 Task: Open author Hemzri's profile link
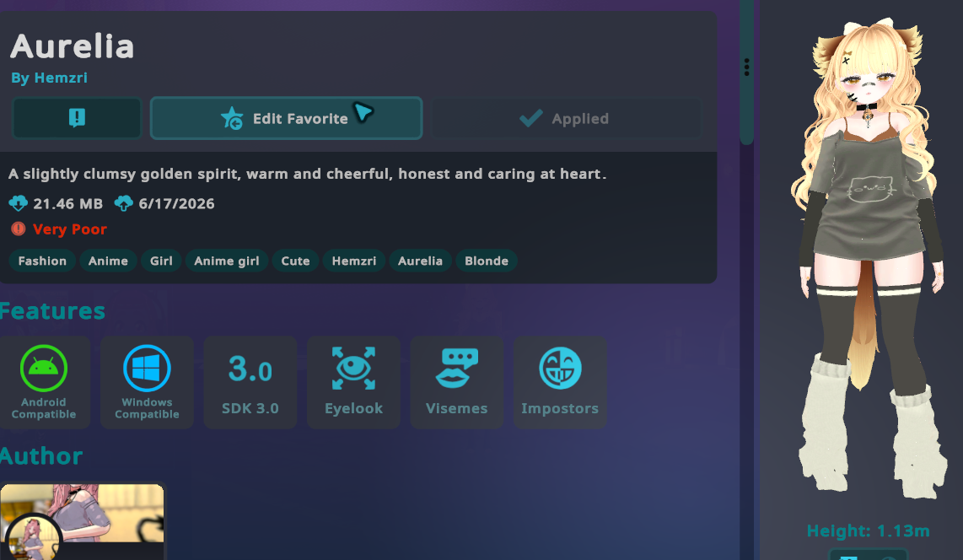pyautogui.click(x=49, y=78)
